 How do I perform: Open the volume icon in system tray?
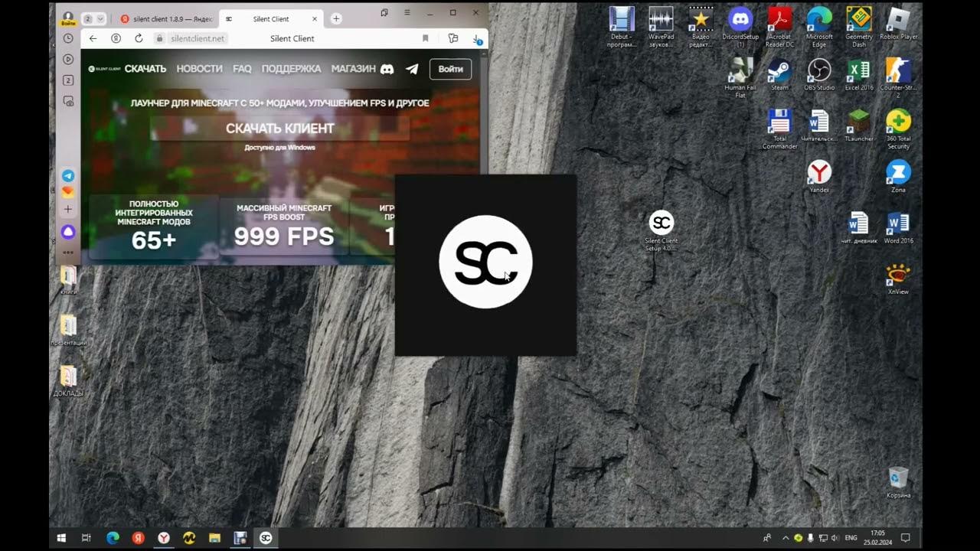point(835,538)
